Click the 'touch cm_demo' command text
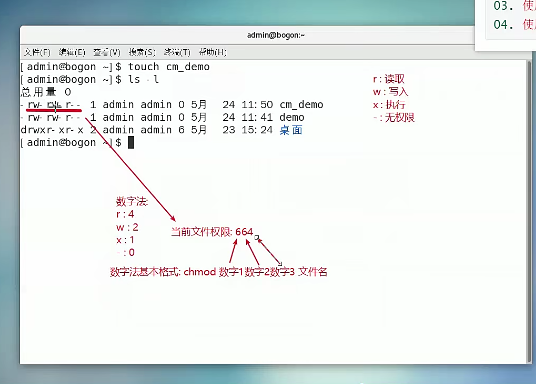Screen dimensions: 536x384 tap(169, 67)
